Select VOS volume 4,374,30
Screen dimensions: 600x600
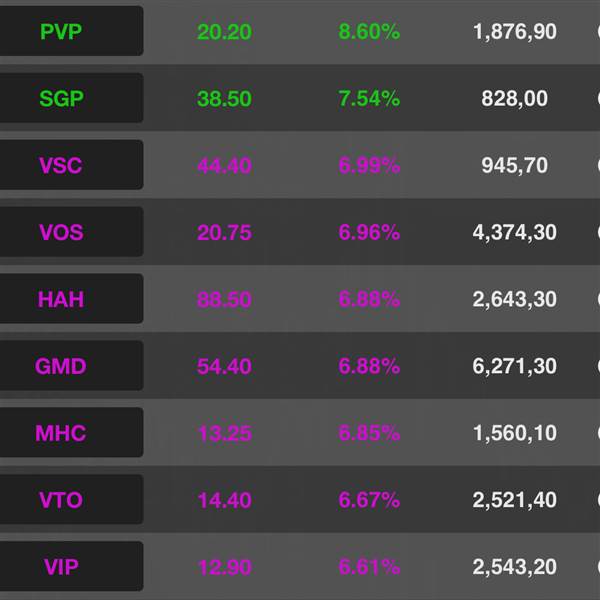[514, 233]
